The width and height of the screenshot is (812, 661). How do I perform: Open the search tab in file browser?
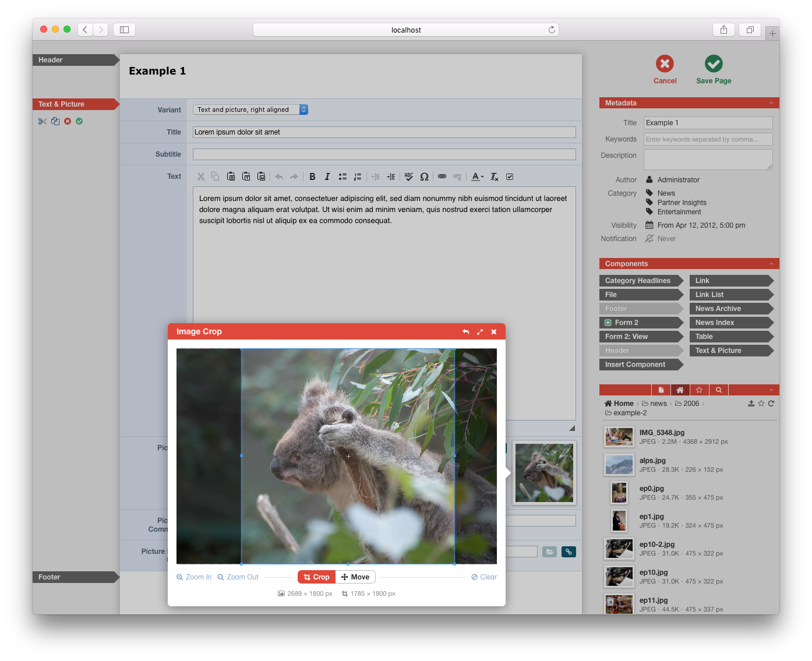click(719, 390)
